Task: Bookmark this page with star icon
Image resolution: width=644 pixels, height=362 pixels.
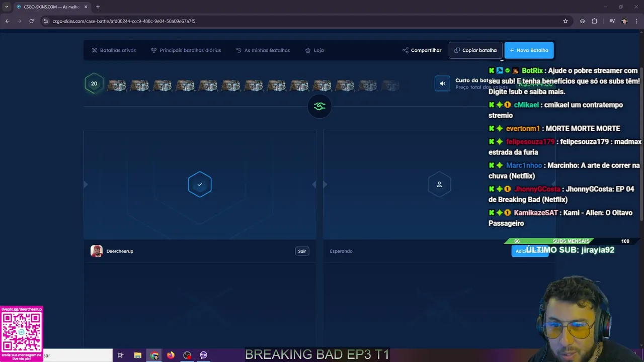Action: point(566,21)
